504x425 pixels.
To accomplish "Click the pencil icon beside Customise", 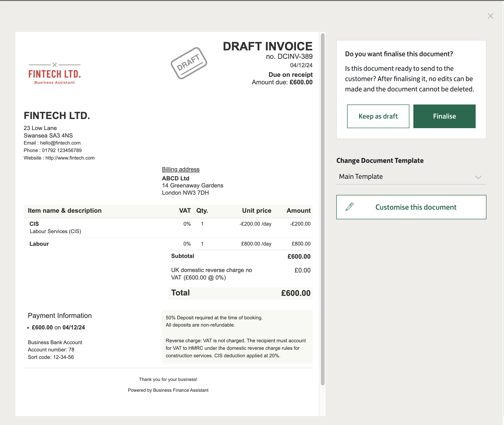I will tap(349, 207).
